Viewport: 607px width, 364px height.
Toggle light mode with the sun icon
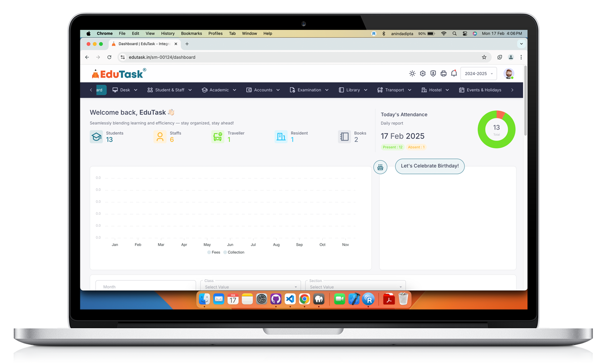pyautogui.click(x=412, y=74)
